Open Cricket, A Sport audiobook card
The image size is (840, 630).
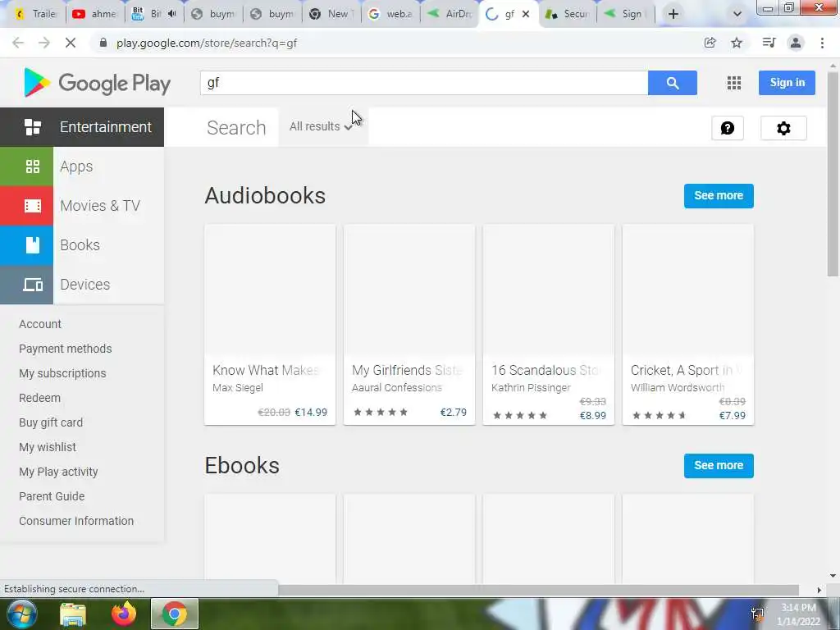pos(688,325)
